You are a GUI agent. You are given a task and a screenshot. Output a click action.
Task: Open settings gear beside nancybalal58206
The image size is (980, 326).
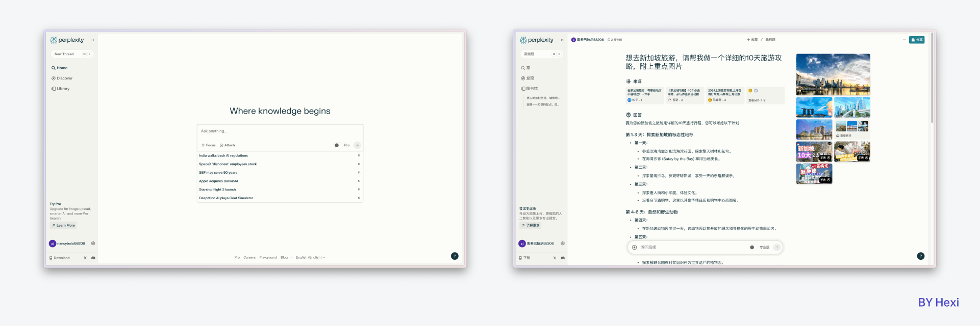(93, 243)
